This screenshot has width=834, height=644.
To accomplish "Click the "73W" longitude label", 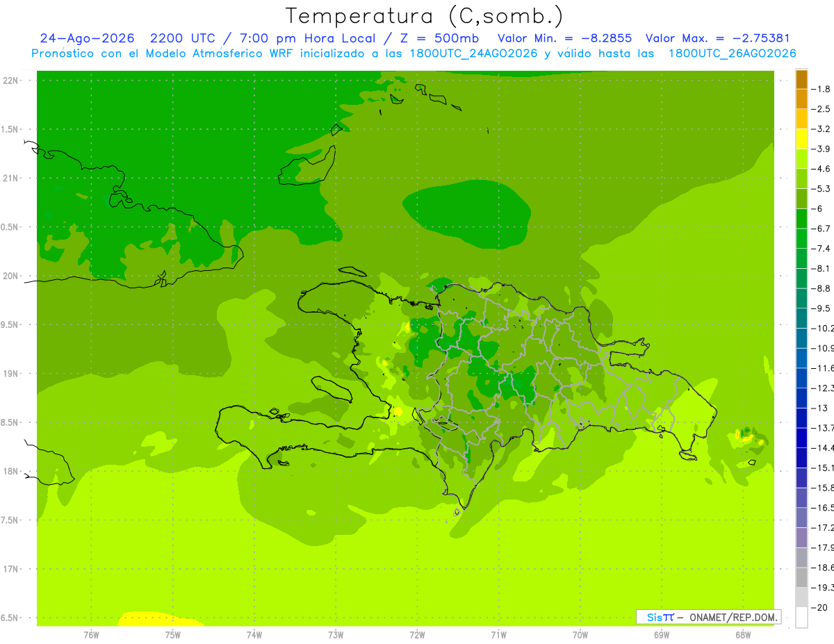I will click(336, 635).
